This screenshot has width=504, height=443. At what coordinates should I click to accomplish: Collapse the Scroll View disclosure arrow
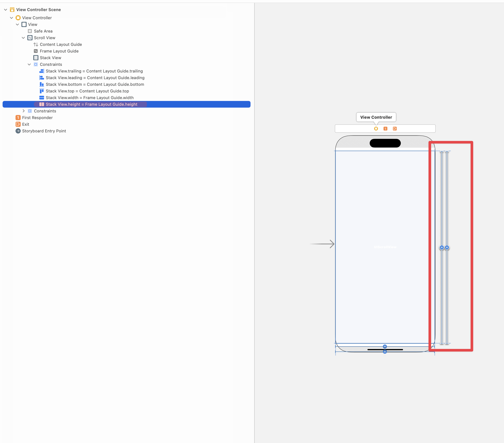tap(23, 38)
